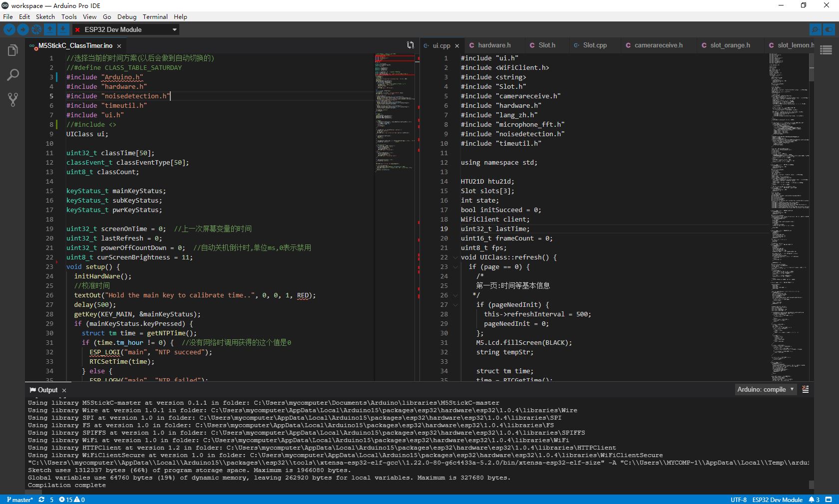This screenshot has height=504, width=839.
Task: Open the Arduino: compile output channel dropdown
Action: [766, 389]
